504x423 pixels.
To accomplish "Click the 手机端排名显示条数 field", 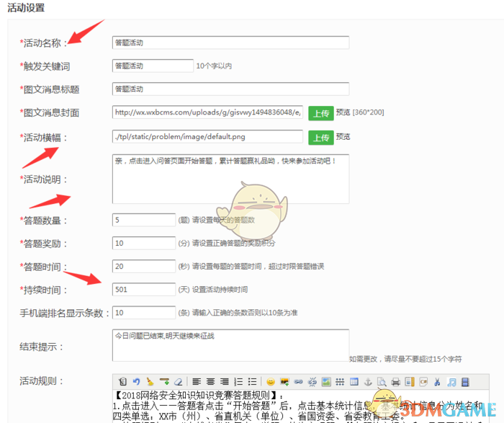I will 144,313.
